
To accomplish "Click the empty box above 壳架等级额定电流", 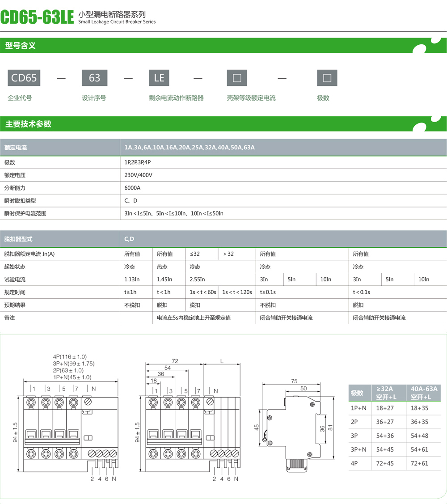I will pyautogui.click(x=237, y=78).
